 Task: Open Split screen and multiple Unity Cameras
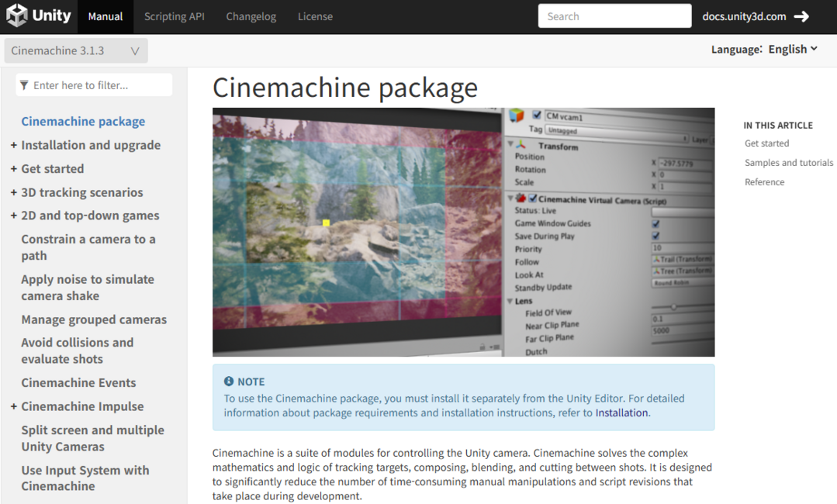93,438
